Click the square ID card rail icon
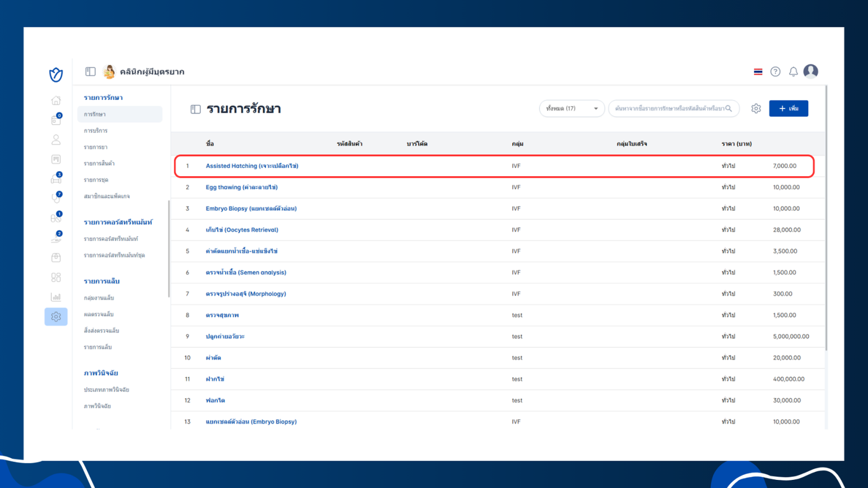 click(56, 159)
